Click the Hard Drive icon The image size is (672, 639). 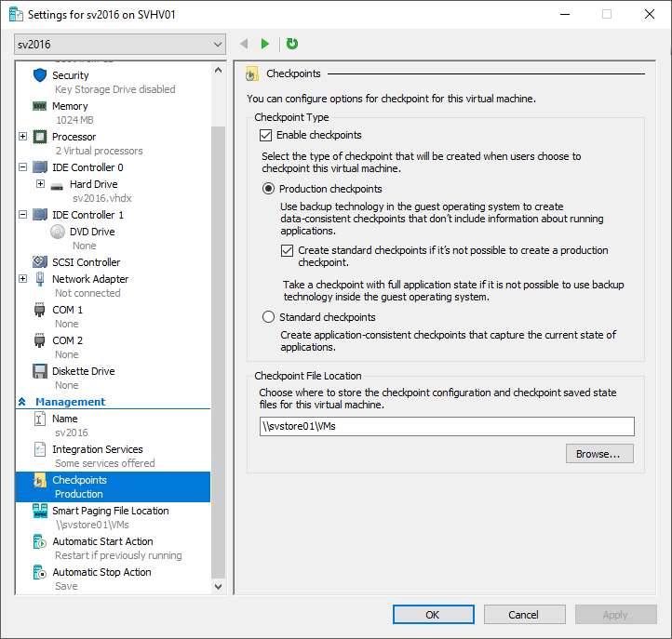[57, 185]
